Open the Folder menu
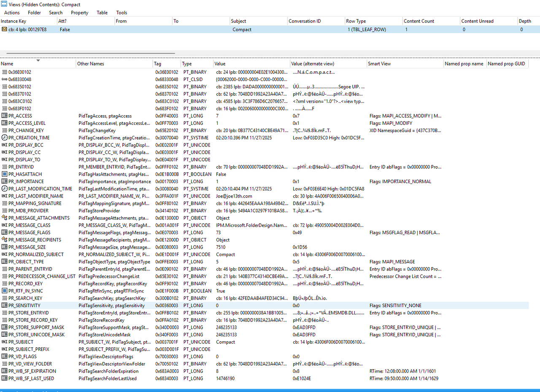540x392 pixels. (35, 13)
